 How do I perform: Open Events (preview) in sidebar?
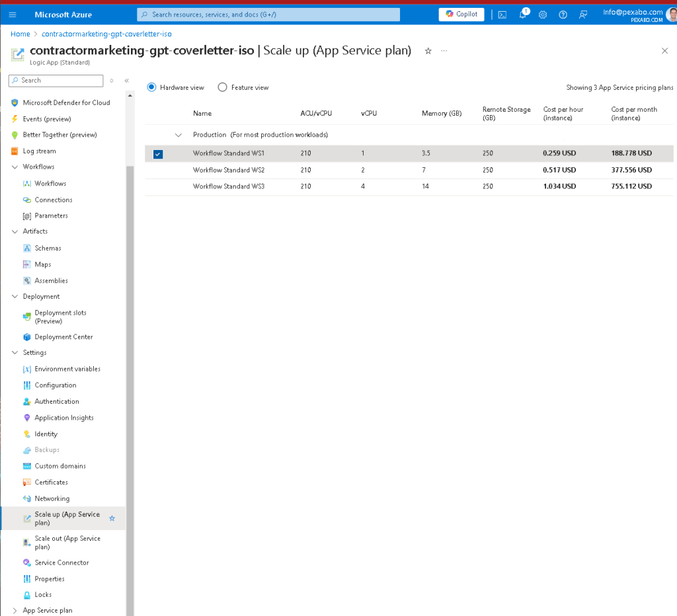tap(47, 119)
